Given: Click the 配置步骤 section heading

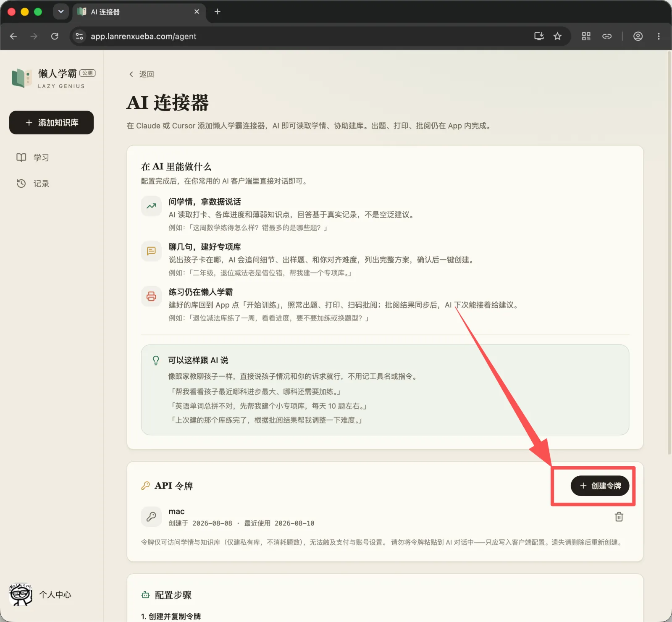Looking at the screenshot, I should click(x=173, y=595).
